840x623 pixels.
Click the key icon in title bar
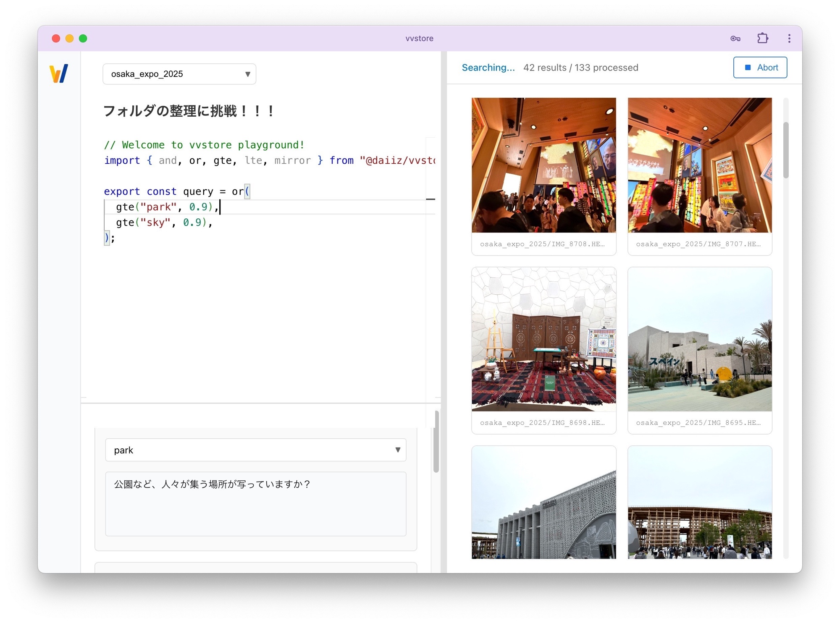click(x=735, y=39)
